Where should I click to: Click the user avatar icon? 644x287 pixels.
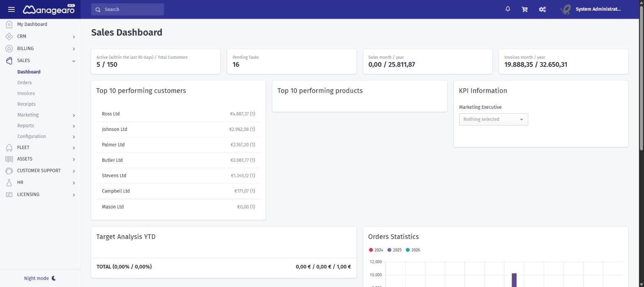[566, 9]
